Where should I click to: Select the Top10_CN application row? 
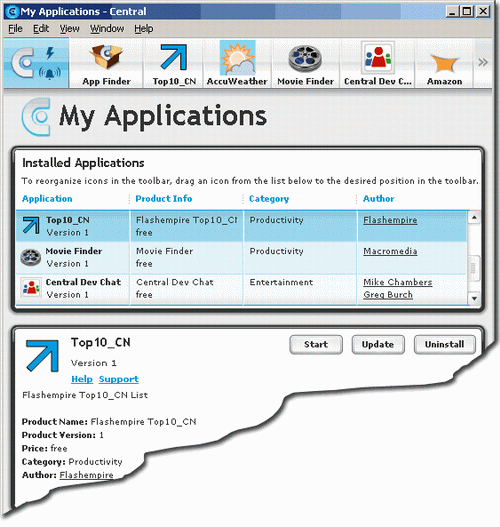point(241,226)
